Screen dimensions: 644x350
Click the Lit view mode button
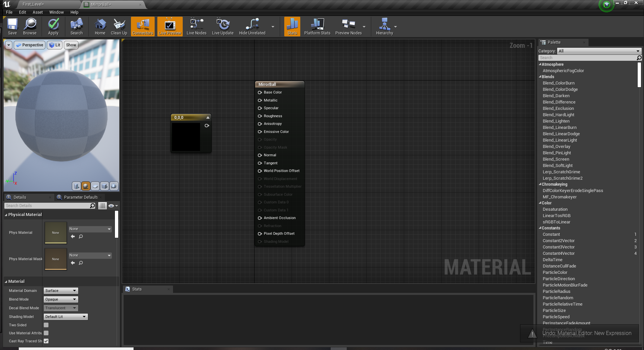55,45
